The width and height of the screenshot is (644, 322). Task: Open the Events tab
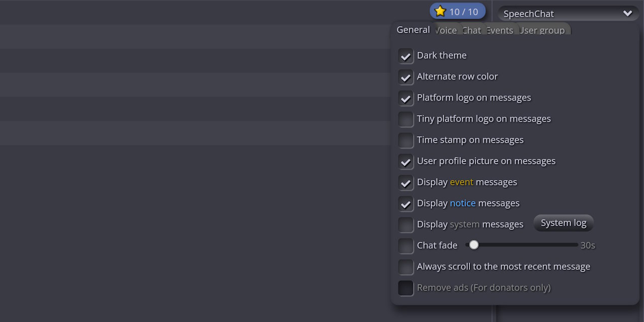coord(501,30)
